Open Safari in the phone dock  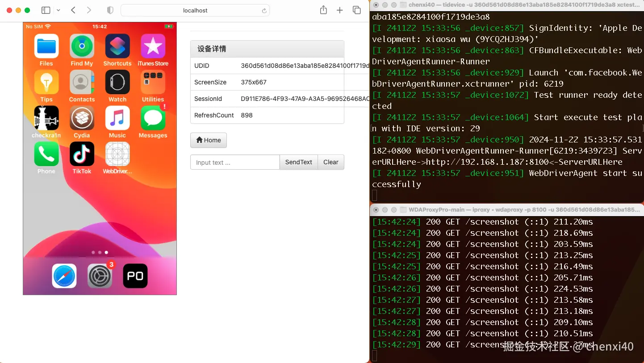click(x=64, y=276)
